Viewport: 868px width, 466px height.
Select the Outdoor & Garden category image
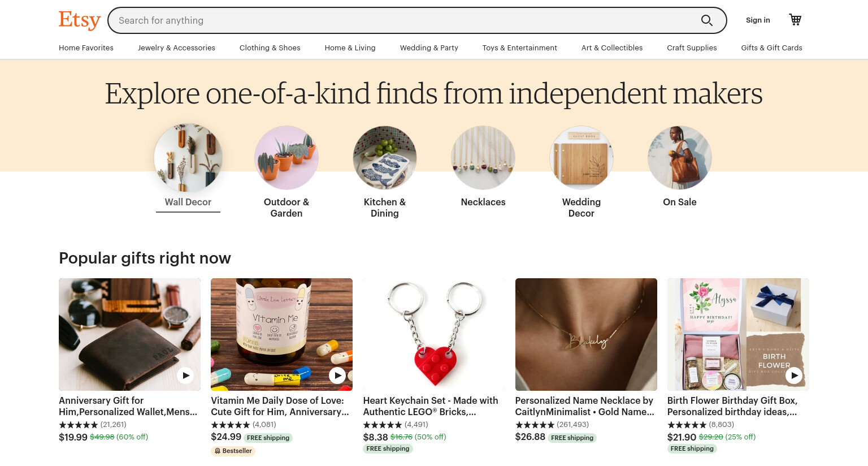(287, 158)
